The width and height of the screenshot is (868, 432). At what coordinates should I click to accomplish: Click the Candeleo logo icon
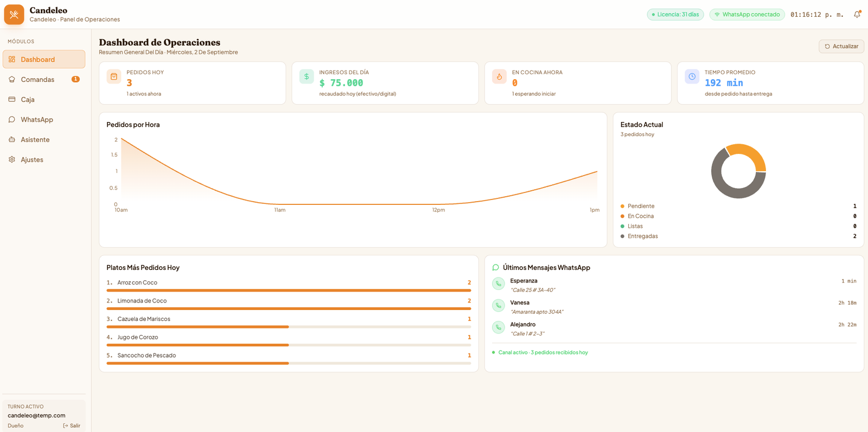coord(14,15)
